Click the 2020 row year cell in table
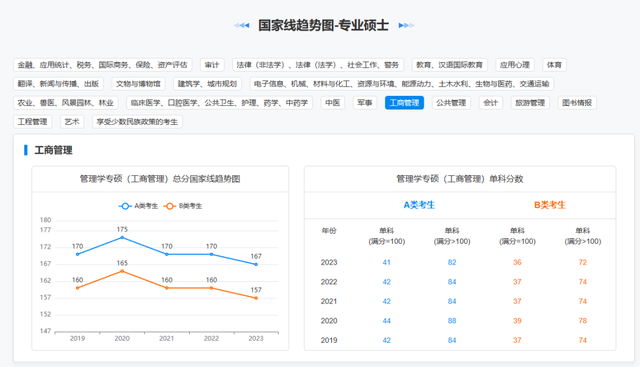The width and height of the screenshot is (640, 367). tap(329, 321)
